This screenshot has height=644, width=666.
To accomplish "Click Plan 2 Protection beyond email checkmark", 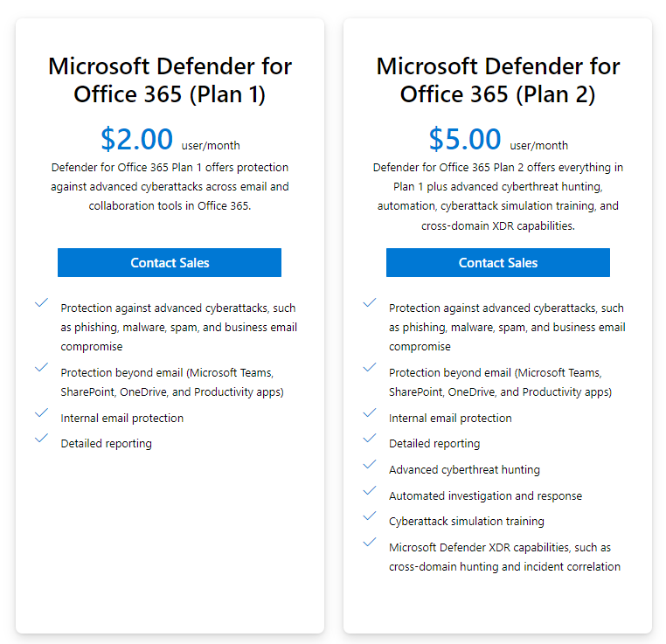I will 370,367.
